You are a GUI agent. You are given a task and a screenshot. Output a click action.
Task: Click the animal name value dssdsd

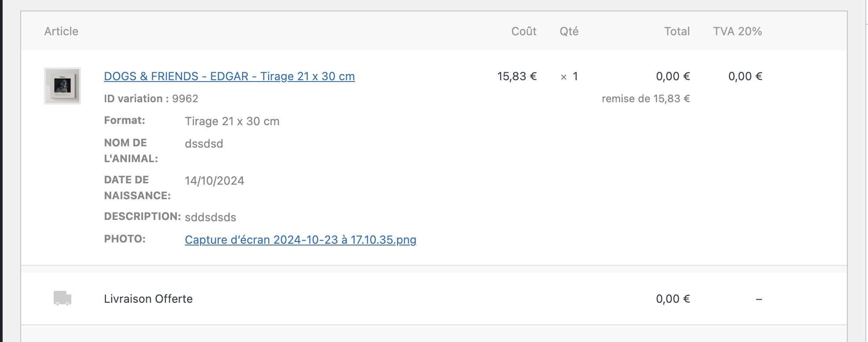tap(204, 144)
